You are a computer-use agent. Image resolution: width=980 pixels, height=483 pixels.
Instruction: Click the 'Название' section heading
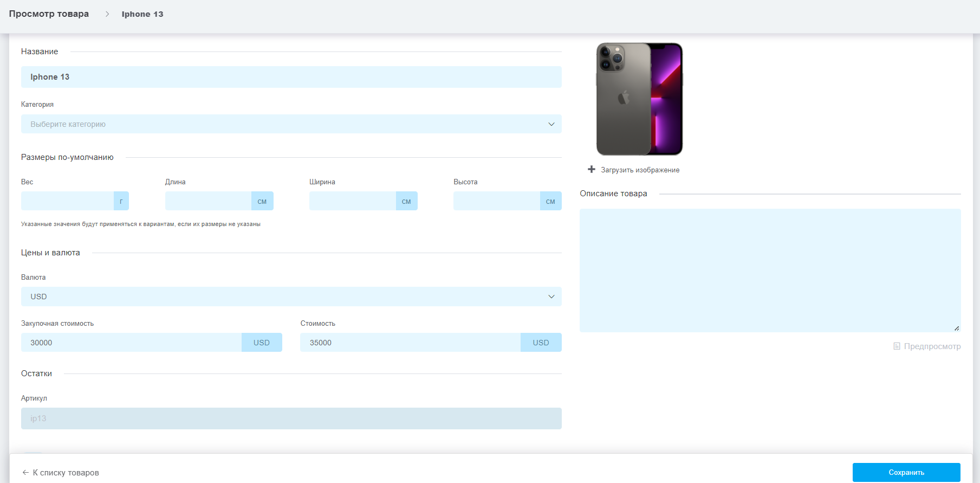tap(40, 51)
